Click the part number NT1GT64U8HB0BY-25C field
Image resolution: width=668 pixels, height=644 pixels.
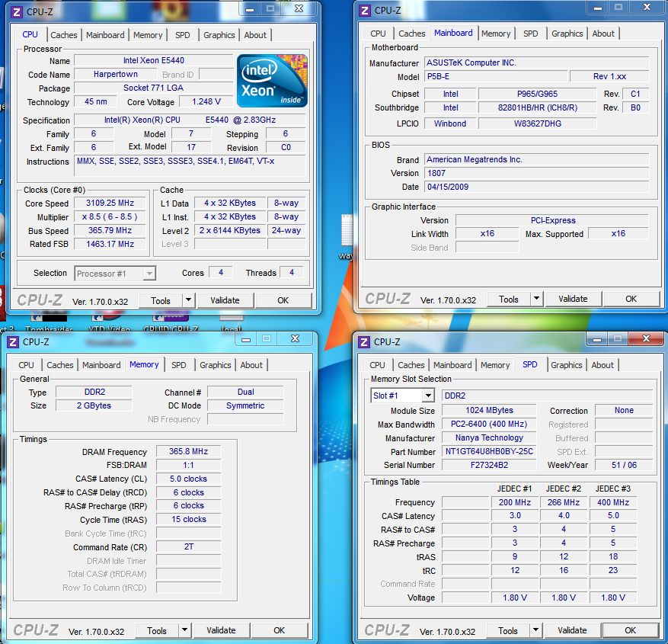tap(489, 451)
